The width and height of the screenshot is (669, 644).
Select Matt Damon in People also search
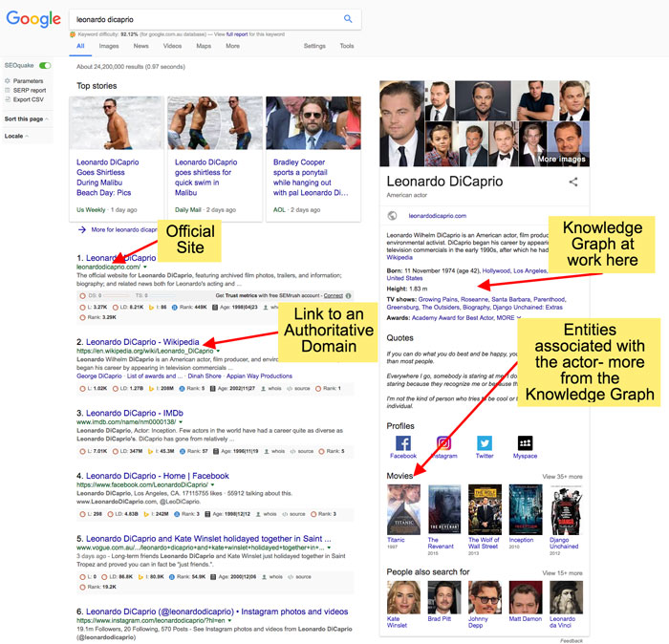click(526, 597)
